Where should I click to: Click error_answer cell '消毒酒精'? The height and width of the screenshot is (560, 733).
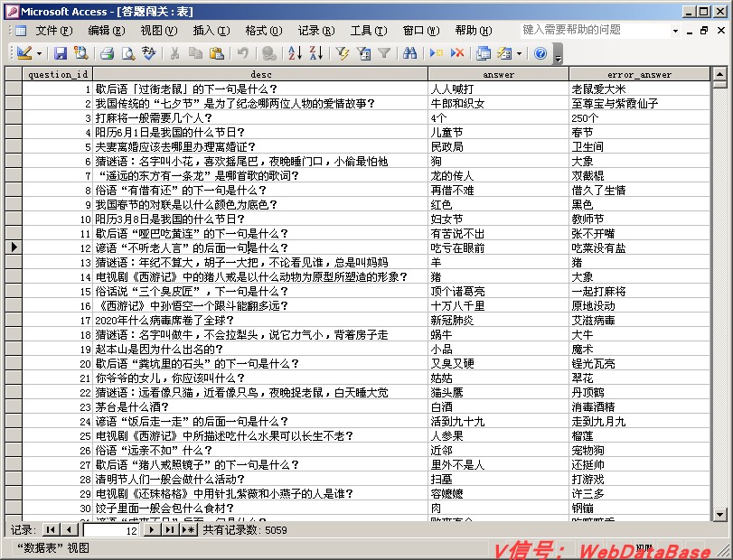coord(640,406)
